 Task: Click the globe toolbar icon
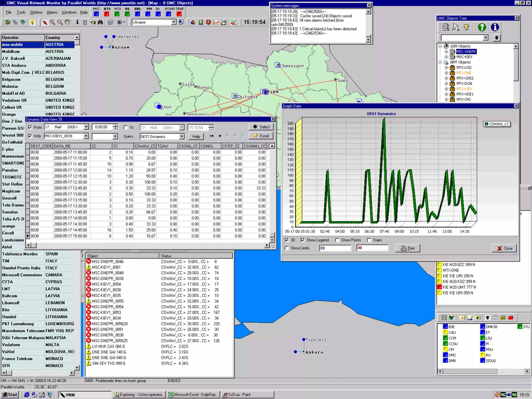(x=23, y=22)
